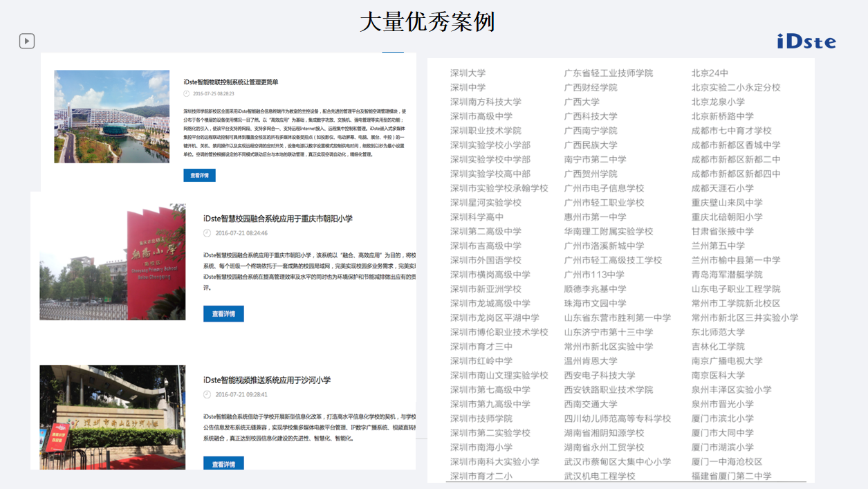Select 广西科技大学 in the list
The width and height of the screenshot is (868, 489).
[591, 116]
